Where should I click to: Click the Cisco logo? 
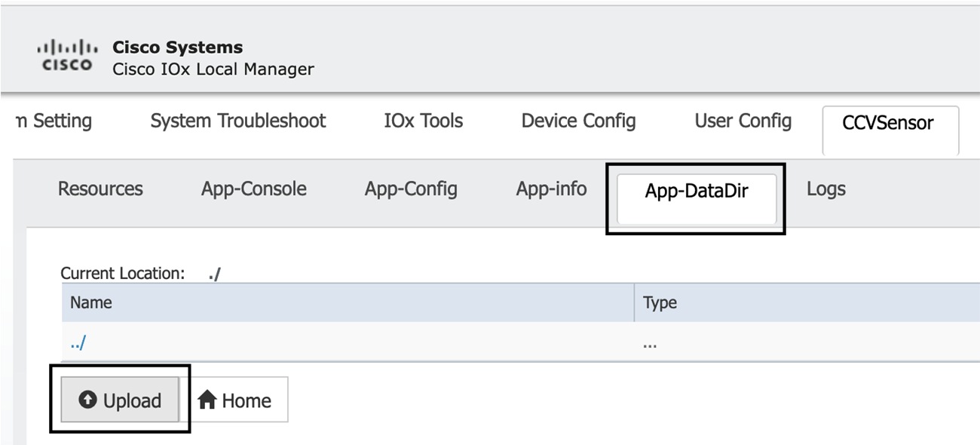pos(67,56)
